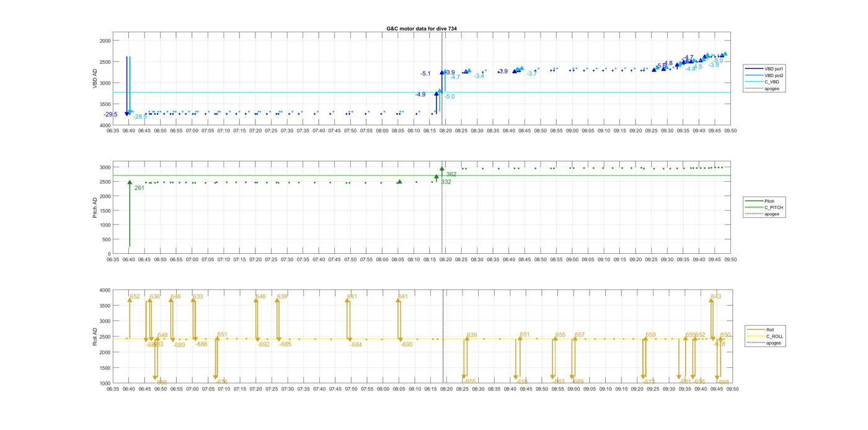Click the 'Pitch AD' y-axis label
The height and width of the screenshot is (430, 868).
click(x=95, y=207)
